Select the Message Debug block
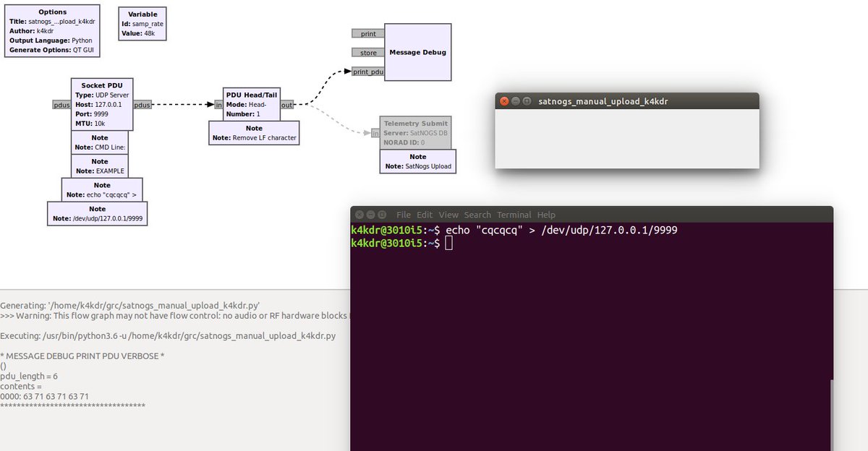 [417, 52]
